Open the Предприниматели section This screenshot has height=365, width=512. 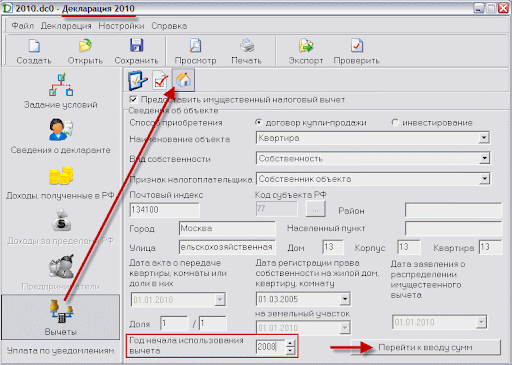[x=61, y=272]
